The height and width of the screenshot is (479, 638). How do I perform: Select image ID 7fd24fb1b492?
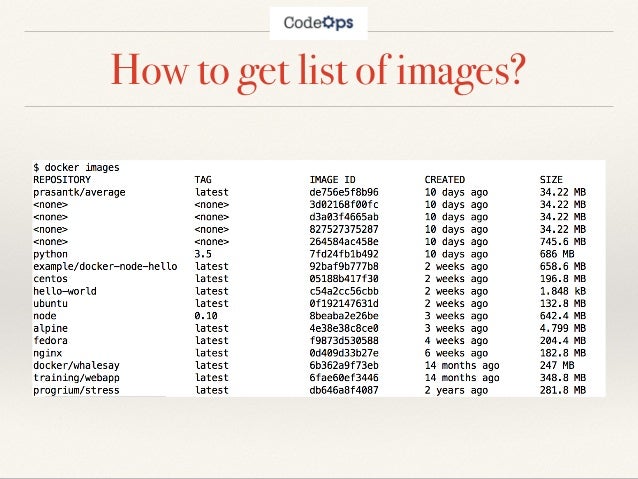(344, 254)
